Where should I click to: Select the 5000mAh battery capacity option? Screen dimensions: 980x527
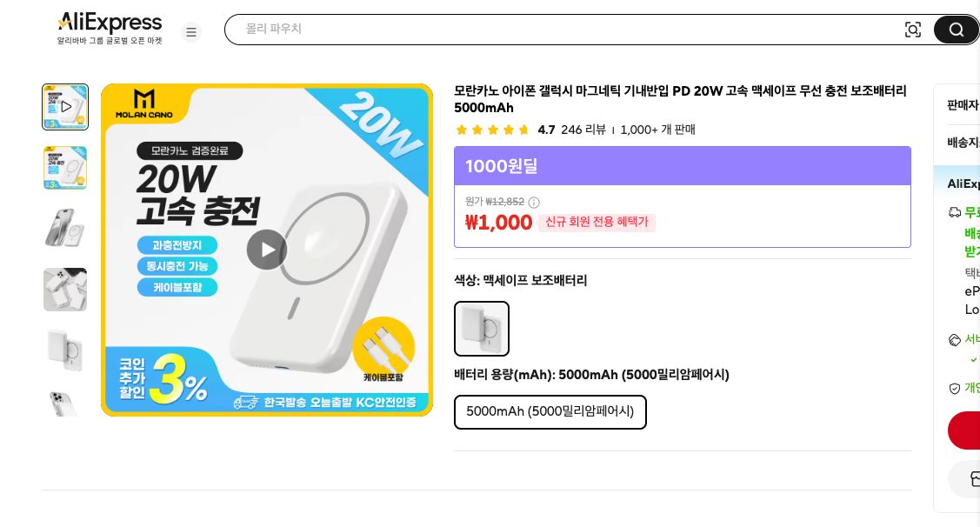point(550,411)
